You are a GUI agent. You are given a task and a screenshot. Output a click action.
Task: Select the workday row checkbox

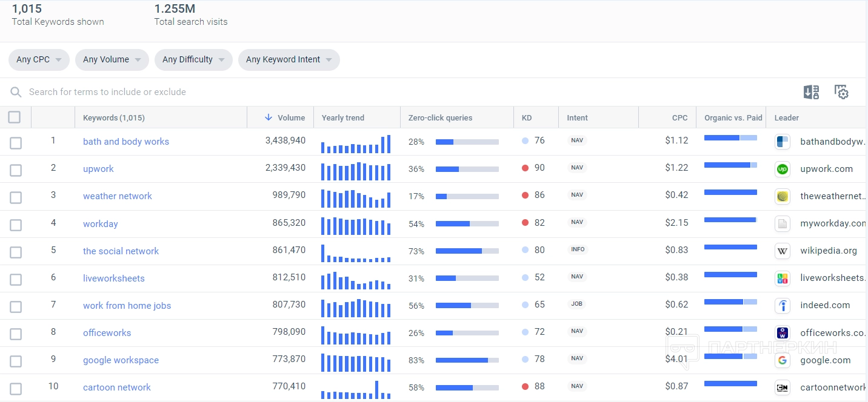pyautogui.click(x=16, y=225)
